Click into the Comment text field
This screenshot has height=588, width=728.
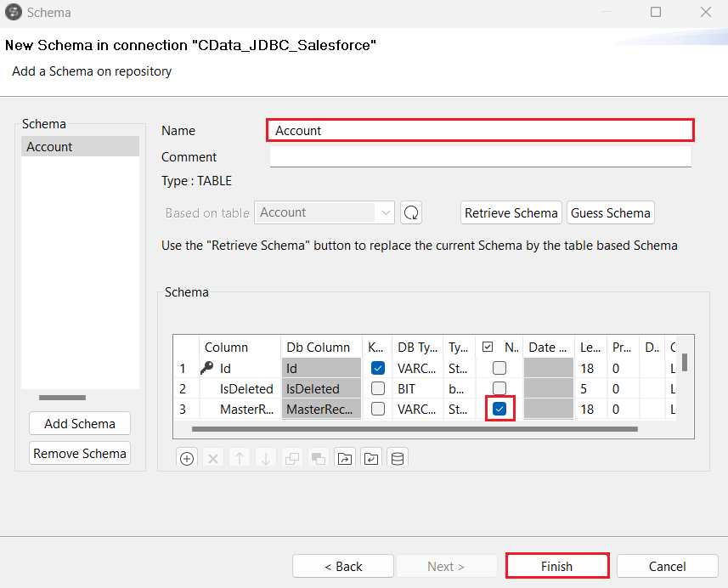[480, 157]
